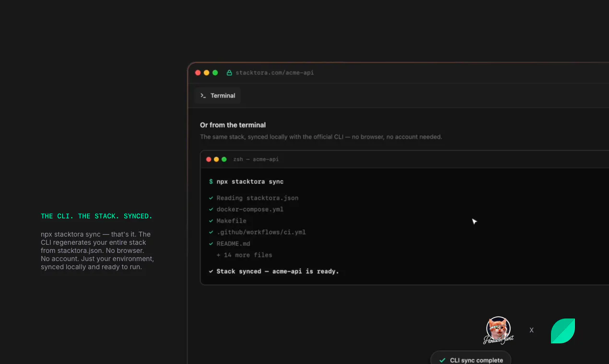This screenshot has width=609, height=364.
Task: Click checkmark next to Makefile
Action: click(211, 221)
